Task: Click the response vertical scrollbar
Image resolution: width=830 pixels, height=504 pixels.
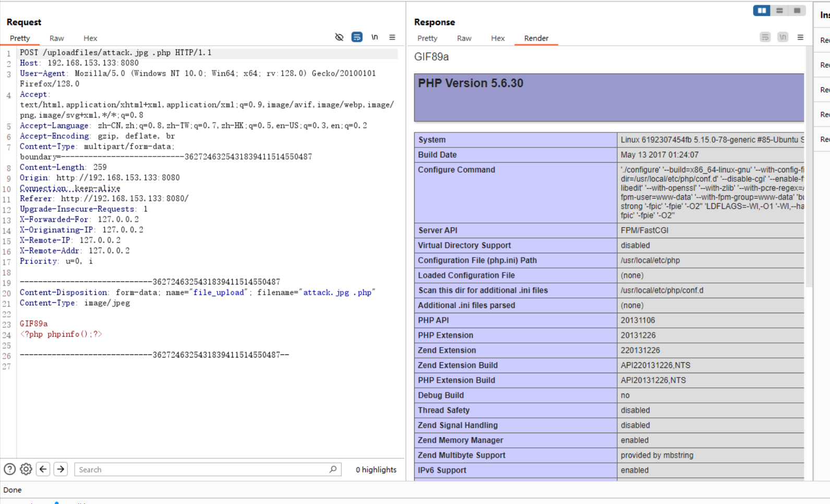Action: pyautogui.click(x=809, y=167)
